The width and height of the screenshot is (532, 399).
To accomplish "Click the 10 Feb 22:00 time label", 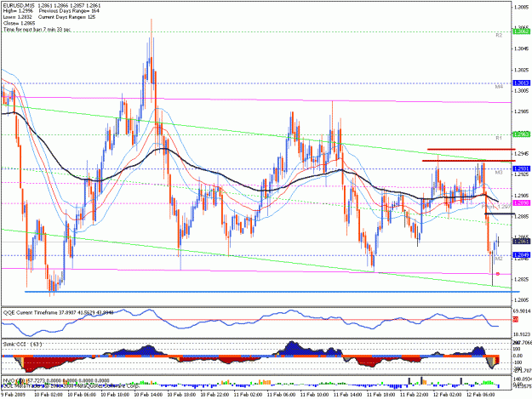I will pos(215,395).
